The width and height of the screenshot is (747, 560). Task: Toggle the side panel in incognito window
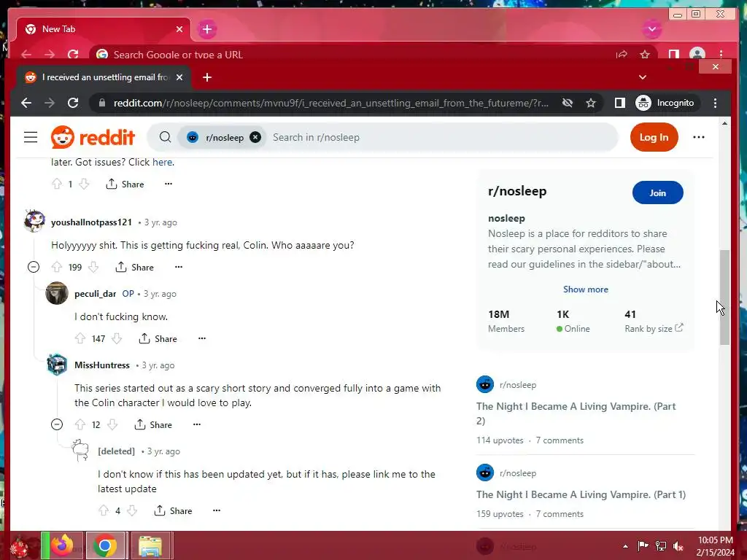(x=619, y=103)
